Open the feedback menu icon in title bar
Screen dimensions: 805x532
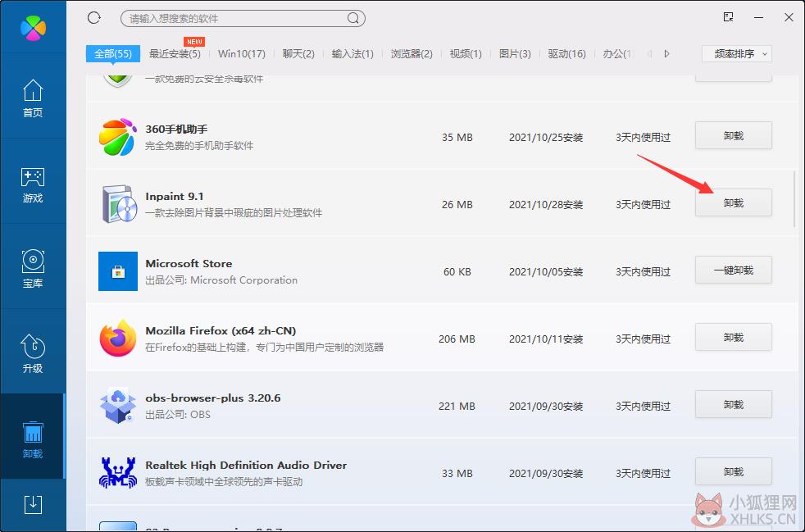(x=728, y=17)
